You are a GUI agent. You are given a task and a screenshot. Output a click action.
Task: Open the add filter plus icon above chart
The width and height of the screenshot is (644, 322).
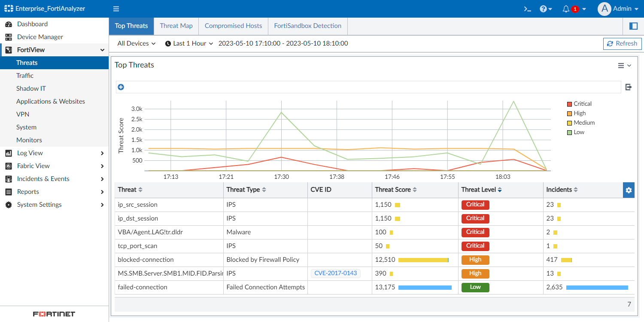(x=121, y=87)
